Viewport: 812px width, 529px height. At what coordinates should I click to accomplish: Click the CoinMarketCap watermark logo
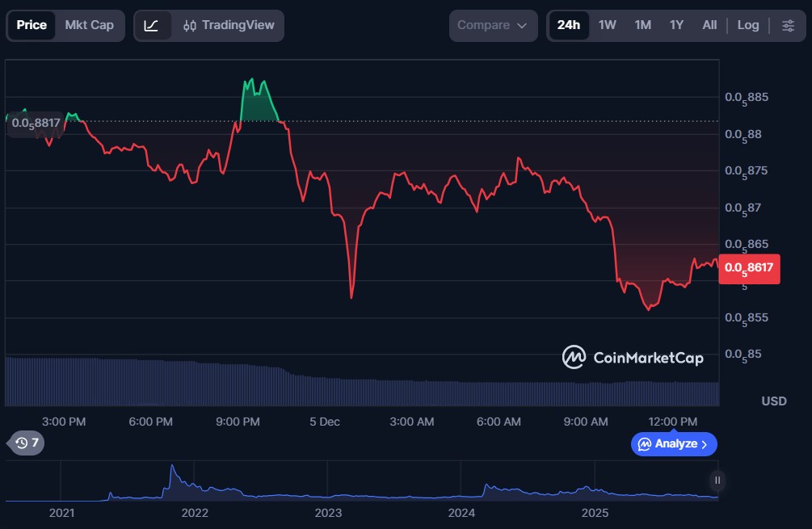[x=633, y=357]
